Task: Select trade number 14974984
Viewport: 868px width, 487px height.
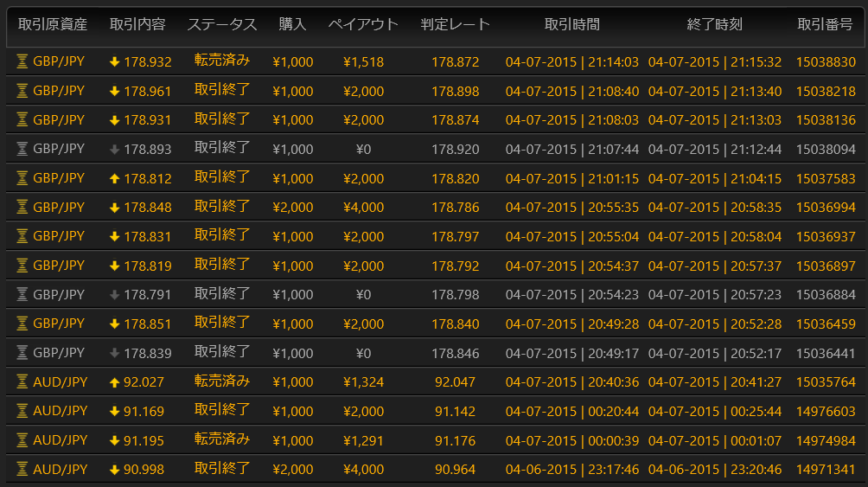Action: 825,440
